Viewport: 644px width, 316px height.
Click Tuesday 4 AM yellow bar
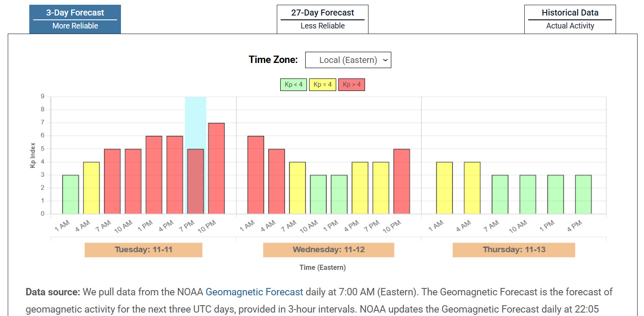point(91,188)
